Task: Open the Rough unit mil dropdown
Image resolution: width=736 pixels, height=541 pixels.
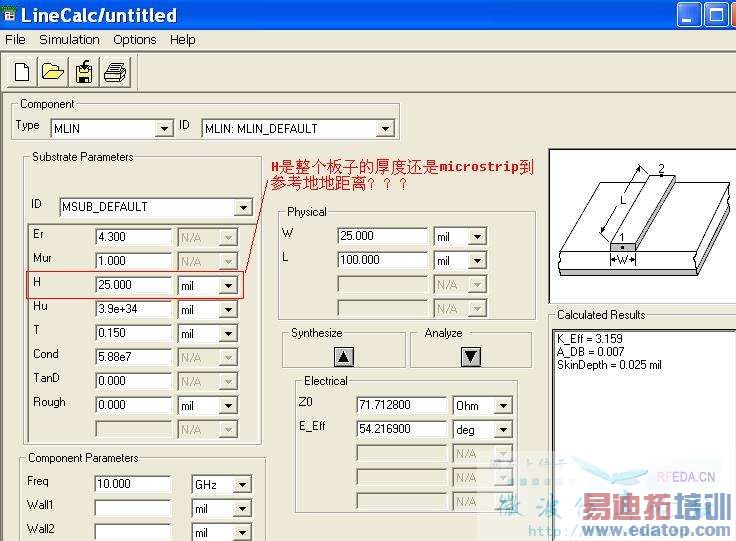Action: pyautogui.click(x=228, y=405)
